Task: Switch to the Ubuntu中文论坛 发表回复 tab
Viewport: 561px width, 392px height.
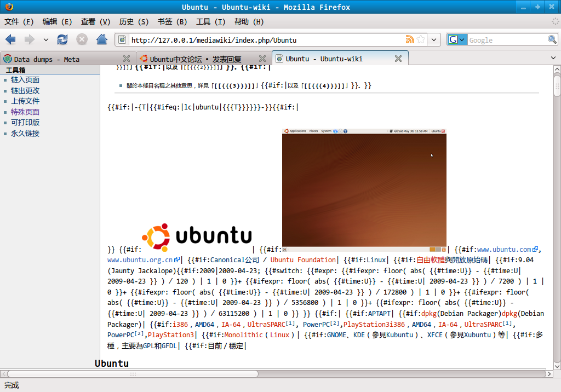Action: pyautogui.click(x=204, y=59)
